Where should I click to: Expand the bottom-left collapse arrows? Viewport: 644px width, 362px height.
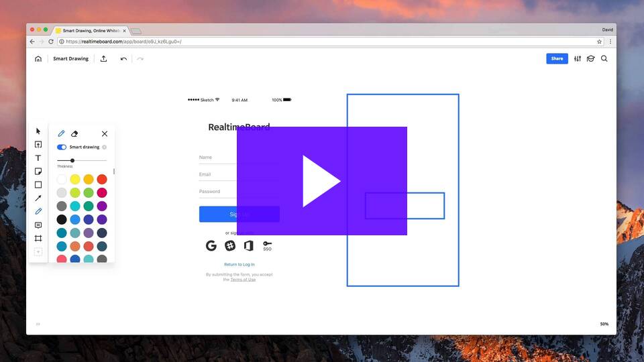(38, 324)
